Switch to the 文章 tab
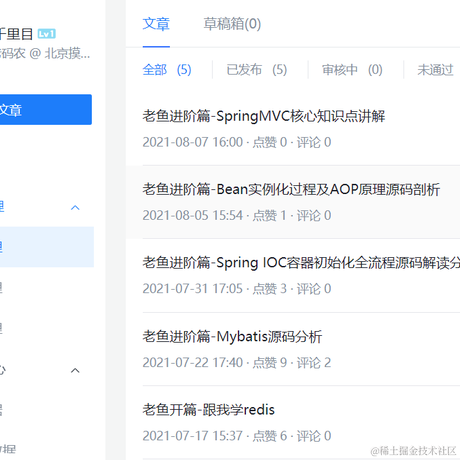 click(156, 24)
